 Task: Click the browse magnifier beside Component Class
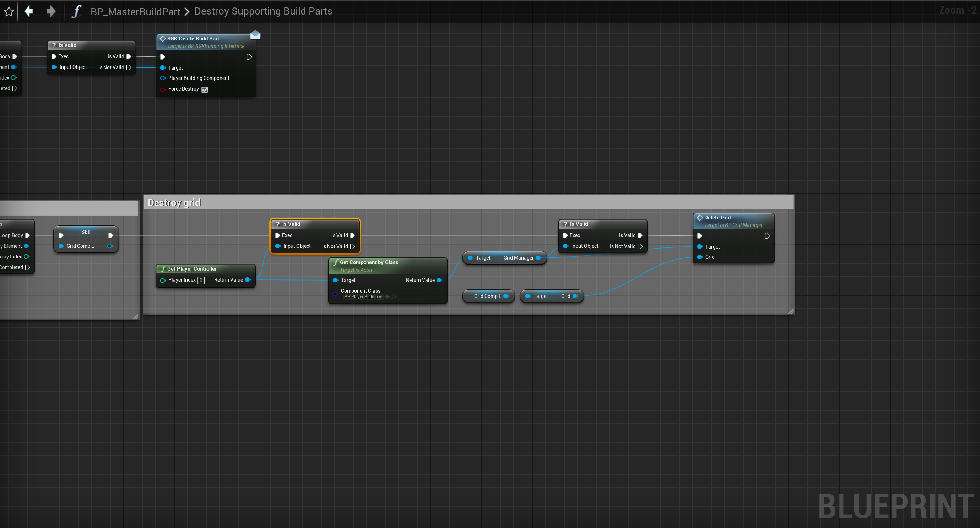pos(394,297)
